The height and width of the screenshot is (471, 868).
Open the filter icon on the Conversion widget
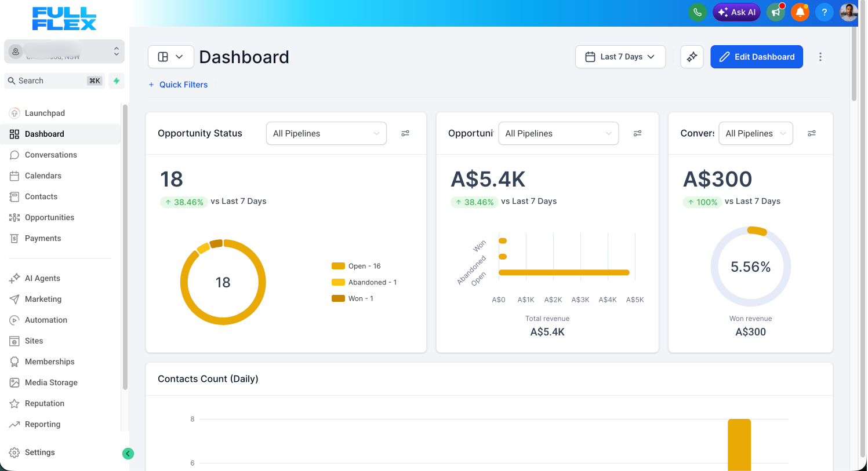coord(812,133)
